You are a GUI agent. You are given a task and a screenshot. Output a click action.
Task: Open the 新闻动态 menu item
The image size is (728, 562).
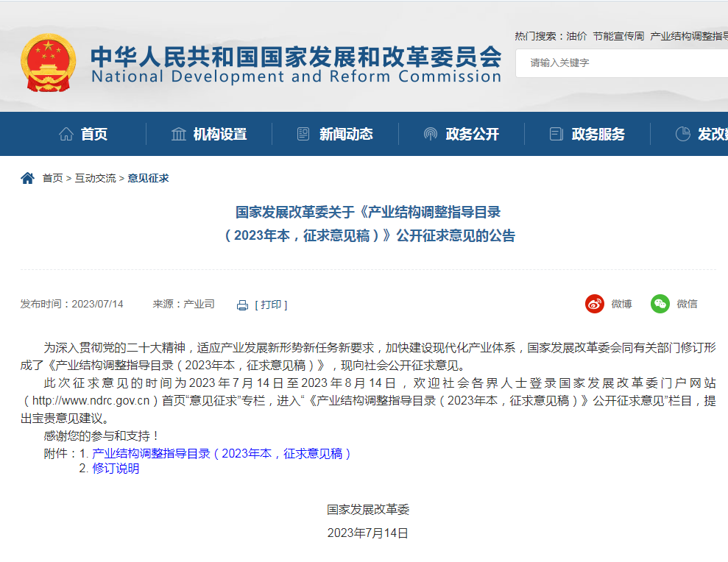click(346, 134)
